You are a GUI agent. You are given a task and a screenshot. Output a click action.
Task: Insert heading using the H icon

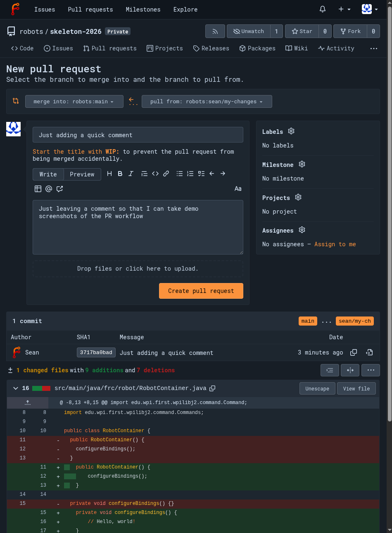tap(109, 174)
